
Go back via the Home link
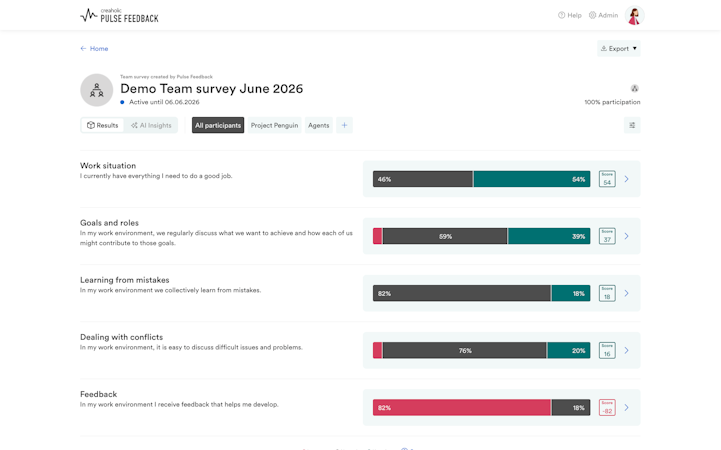(x=94, y=48)
